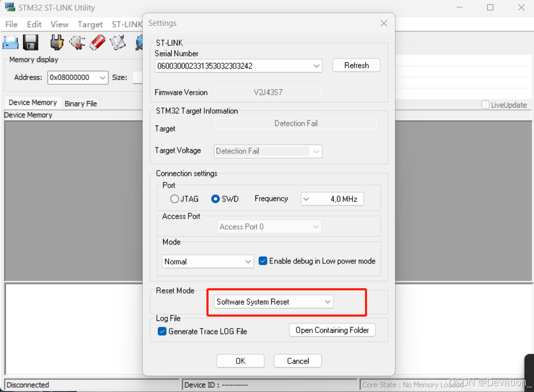534x392 pixels.
Task: Select the SWD port radio button
Action: click(215, 199)
